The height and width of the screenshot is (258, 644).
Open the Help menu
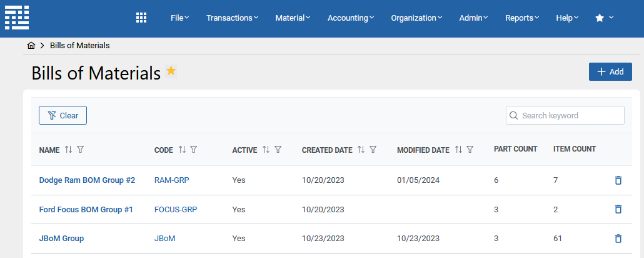click(567, 18)
